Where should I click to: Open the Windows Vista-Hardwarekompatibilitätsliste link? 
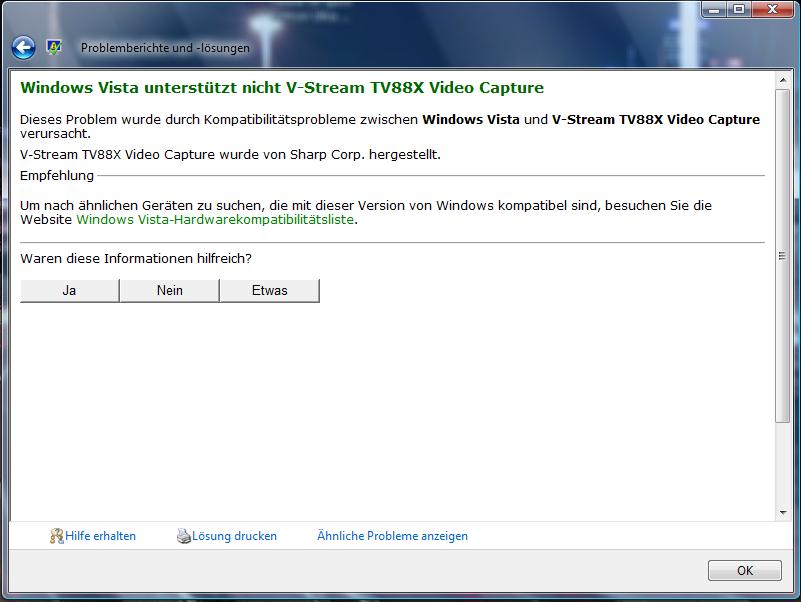coord(215,220)
